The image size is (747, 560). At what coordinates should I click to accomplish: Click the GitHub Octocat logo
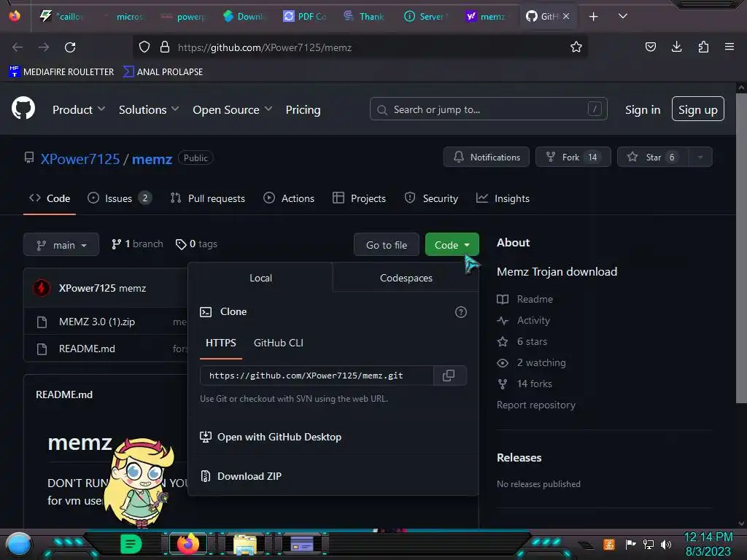click(x=23, y=109)
